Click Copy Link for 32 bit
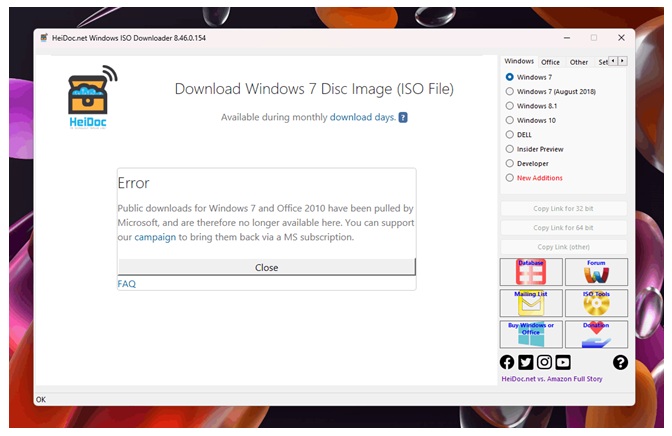Viewport: 672px width, 436px height. pyautogui.click(x=563, y=208)
